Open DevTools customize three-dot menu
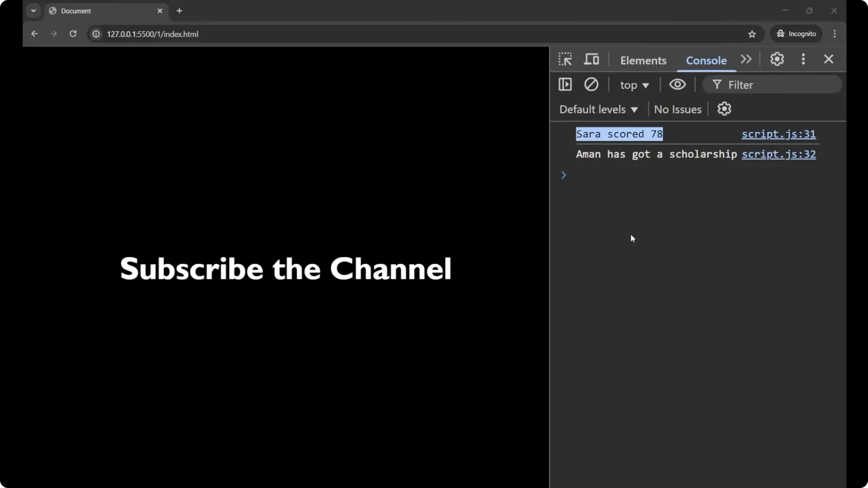 pos(803,59)
